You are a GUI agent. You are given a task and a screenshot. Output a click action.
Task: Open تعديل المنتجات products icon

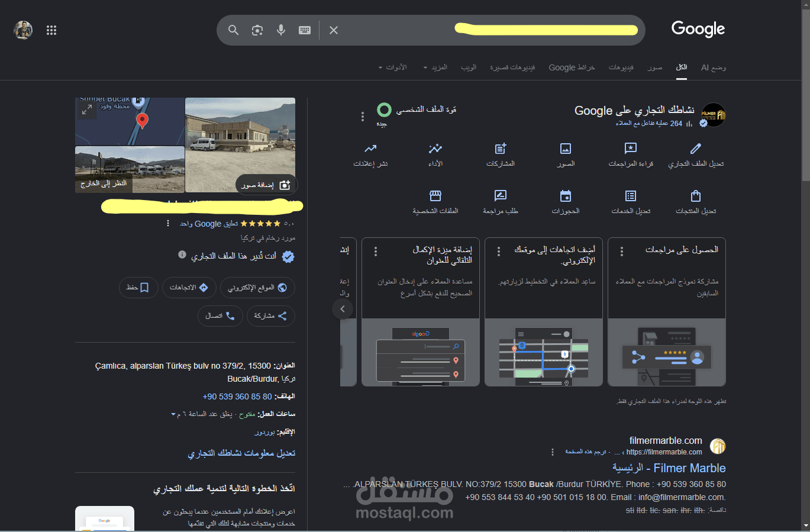tap(696, 196)
